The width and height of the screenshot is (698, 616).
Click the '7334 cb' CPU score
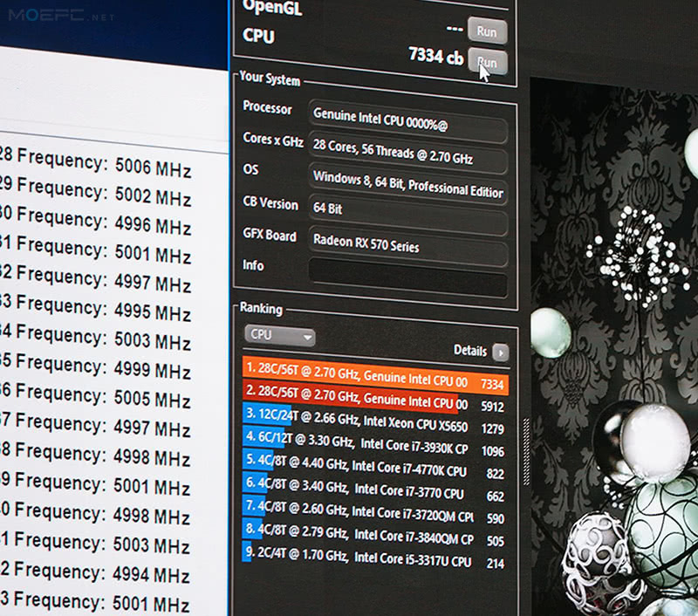pyautogui.click(x=435, y=56)
